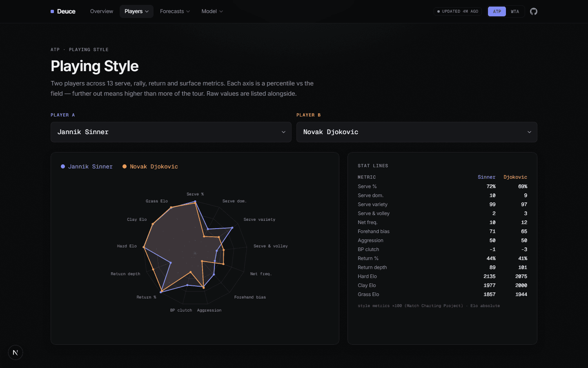Click Return depth axis label on chart
Image resolution: width=588 pixels, height=368 pixels.
(x=125, y=274)
